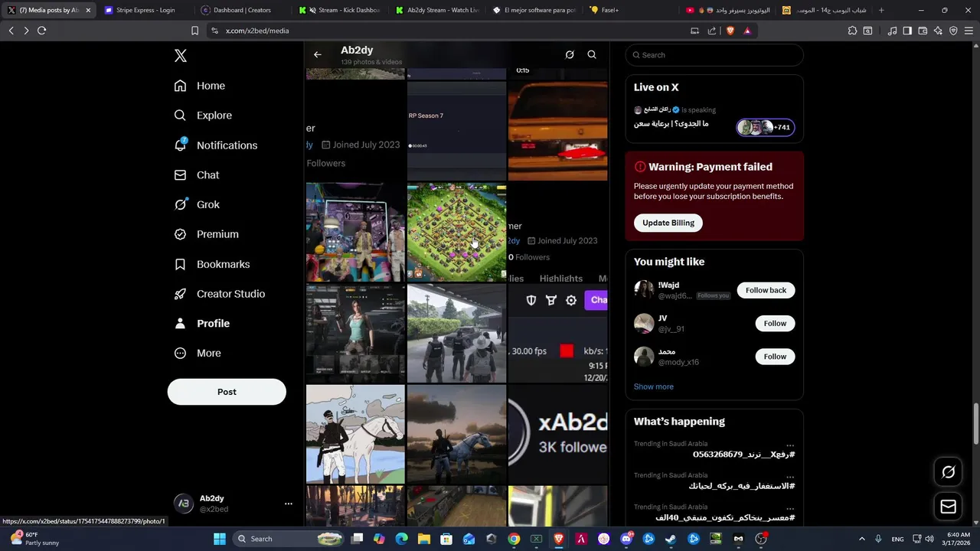The image size is (980, 551).
Task: Open the RP Season 7 video thumbnail
Action: point(456,132)
